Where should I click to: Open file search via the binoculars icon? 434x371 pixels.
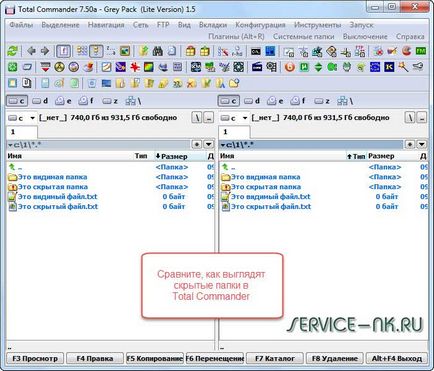(x=157, y=51)
